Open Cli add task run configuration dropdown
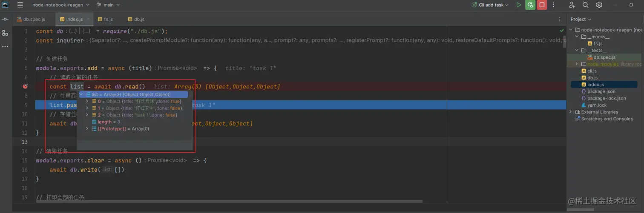The height and width of the screenshot is (213, 644). point(490,5)
